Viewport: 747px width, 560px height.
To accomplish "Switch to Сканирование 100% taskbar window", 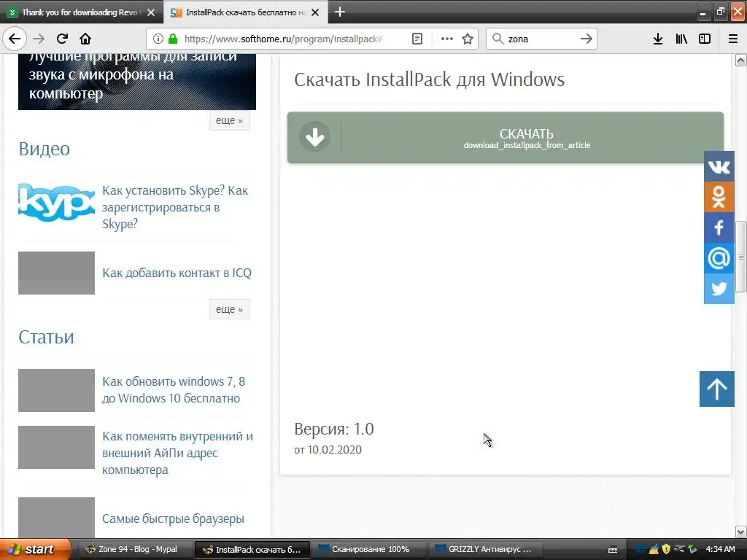I will [368, 549].
